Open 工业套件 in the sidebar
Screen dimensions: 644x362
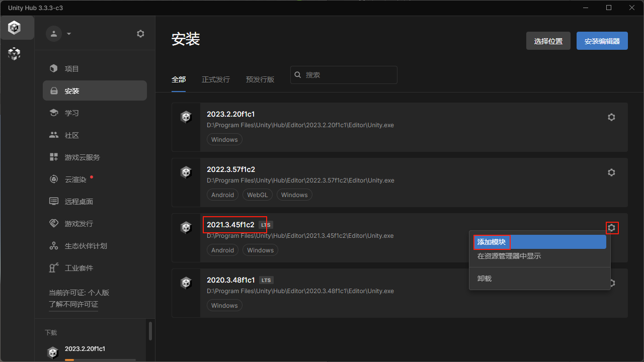click(95, 268)
